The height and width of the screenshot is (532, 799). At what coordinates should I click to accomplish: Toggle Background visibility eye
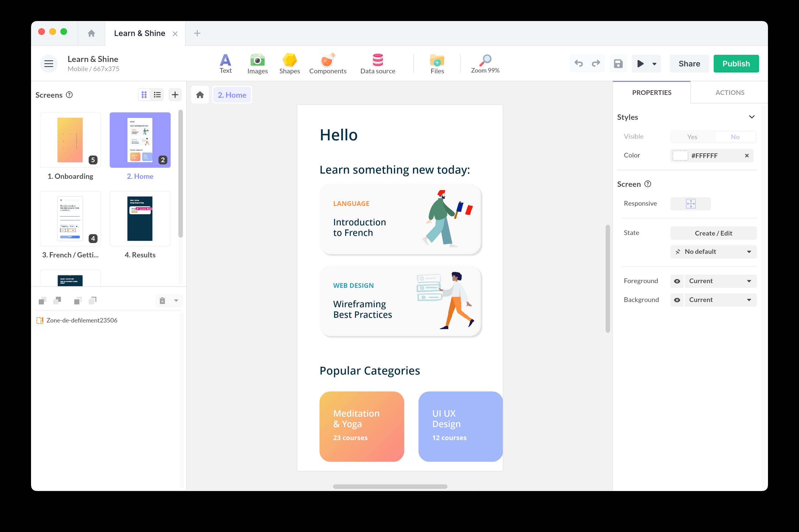click(x=677, y=299)
